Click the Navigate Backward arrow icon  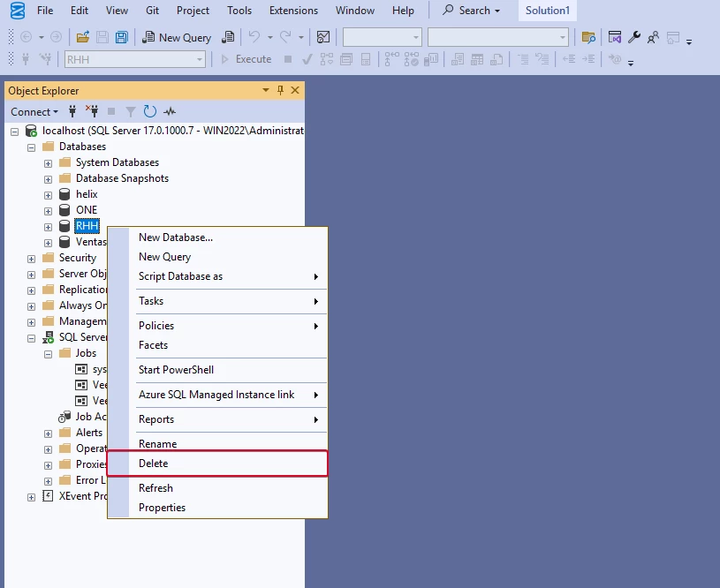pyautogui.click(x=27, y=37)
